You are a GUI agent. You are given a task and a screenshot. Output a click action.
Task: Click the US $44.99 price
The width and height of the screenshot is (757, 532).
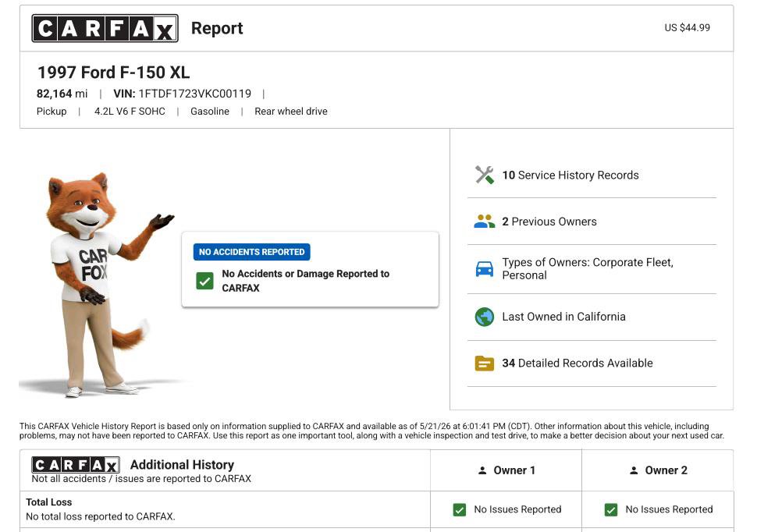687,28
